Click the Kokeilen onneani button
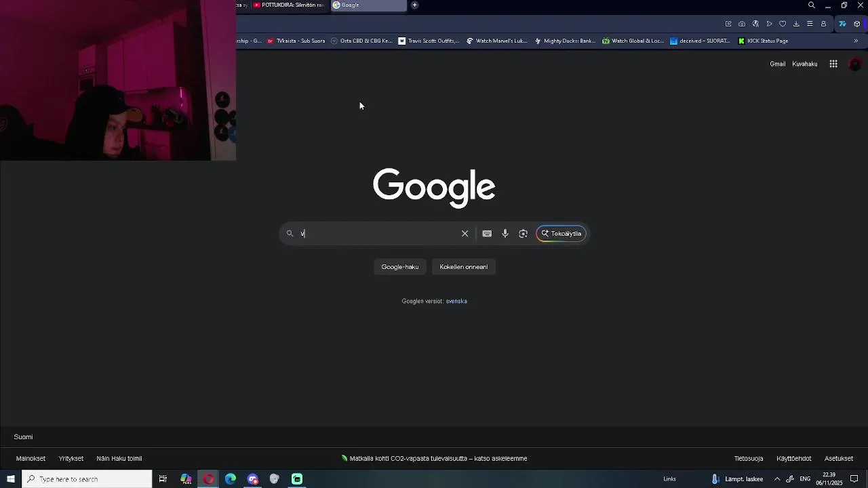868x488 pixels. 464,266
